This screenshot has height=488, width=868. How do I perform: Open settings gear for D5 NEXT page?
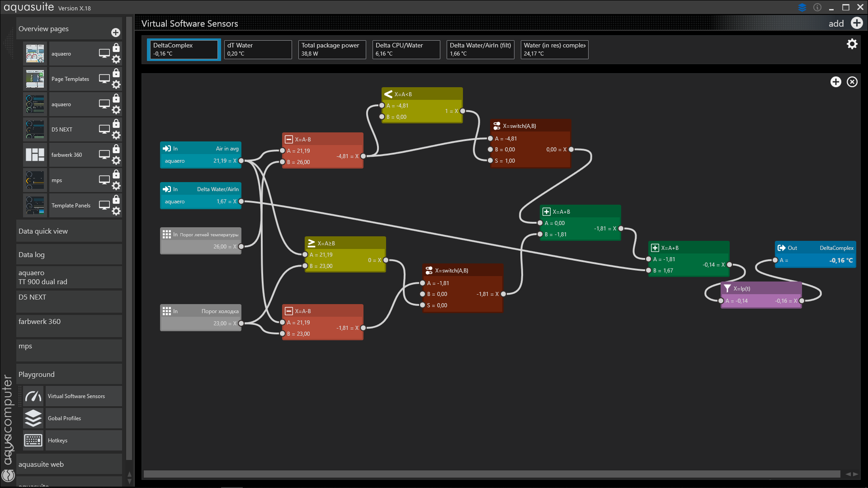point(116,135)
